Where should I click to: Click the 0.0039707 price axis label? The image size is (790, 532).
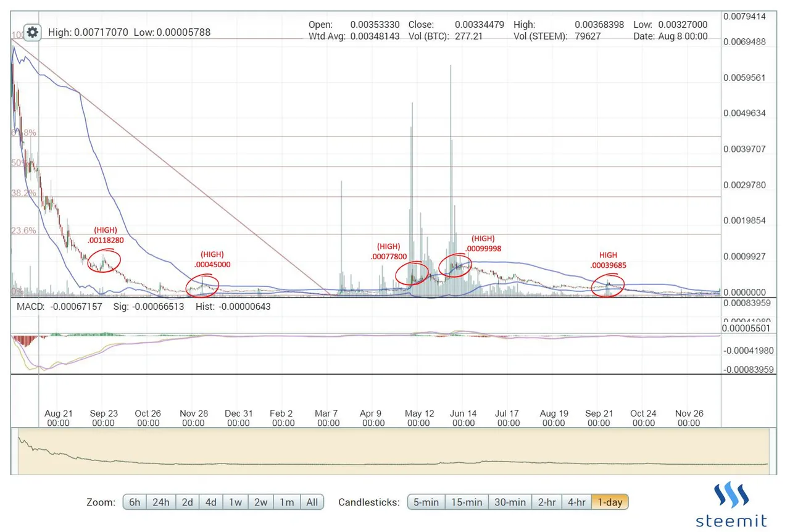[744, 149]
